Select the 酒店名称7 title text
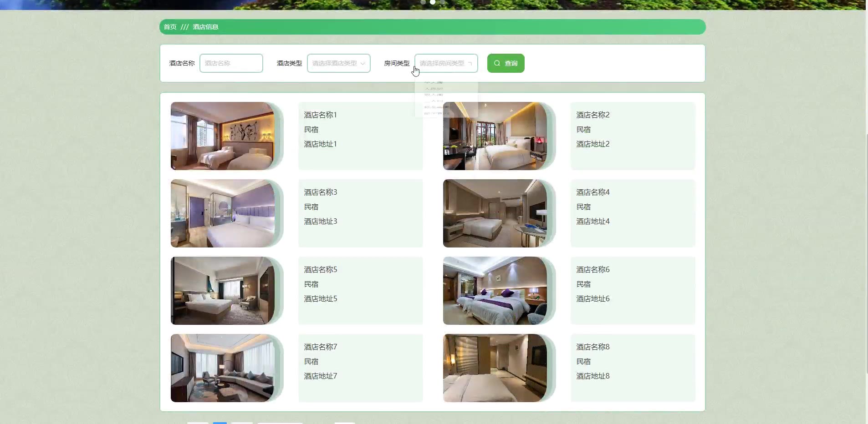Image resolution: width=868 pixels, height=424 pixels. click(321, 347)
